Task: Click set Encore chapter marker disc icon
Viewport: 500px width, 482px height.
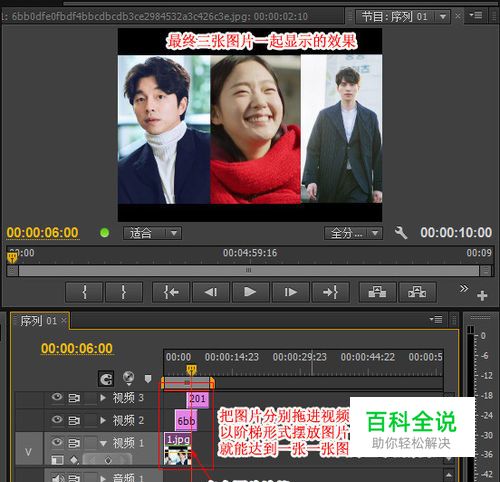Action: 128,378
